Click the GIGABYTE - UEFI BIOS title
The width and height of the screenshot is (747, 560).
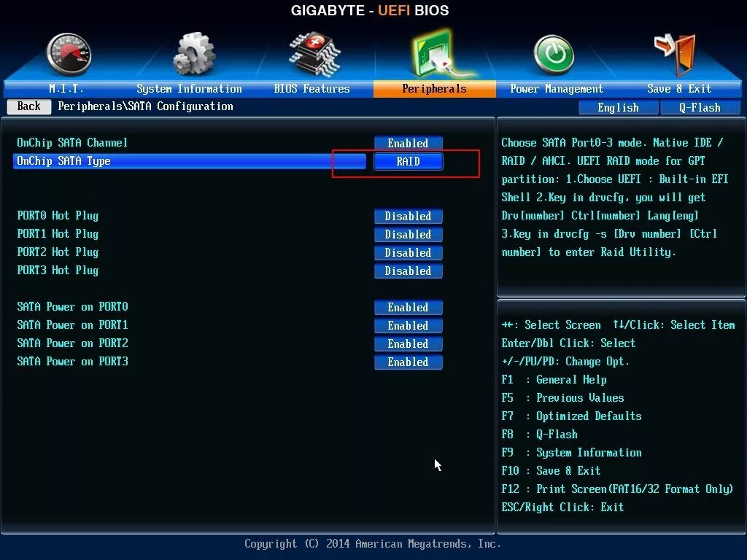point(370,10)
